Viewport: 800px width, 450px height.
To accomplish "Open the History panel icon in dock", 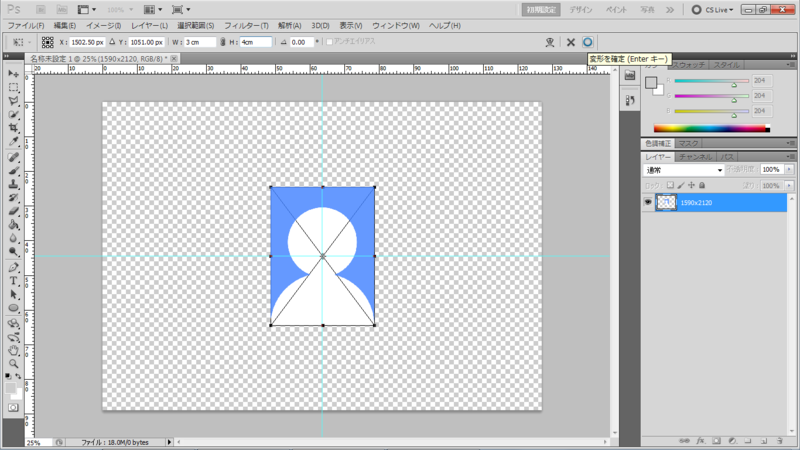I will pyautogui.click(x=630, y=101).
